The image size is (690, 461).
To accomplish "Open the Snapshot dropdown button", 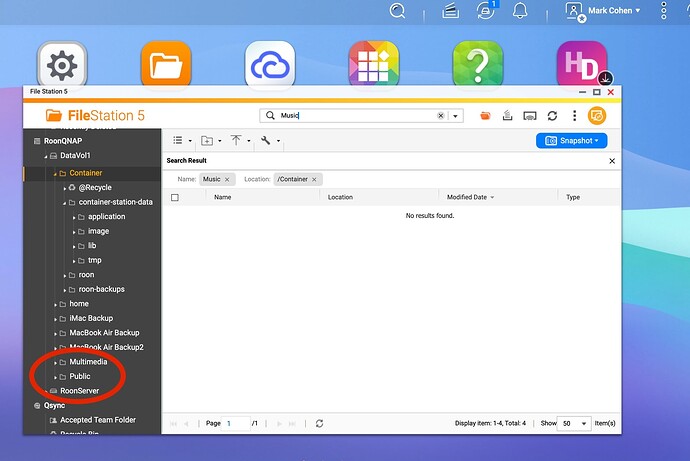I will (x=571, y=141).
